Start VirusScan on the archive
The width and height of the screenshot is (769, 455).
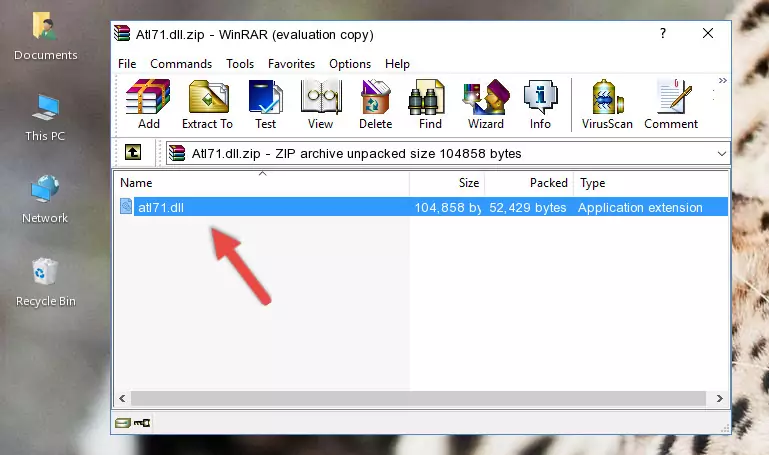607,104
